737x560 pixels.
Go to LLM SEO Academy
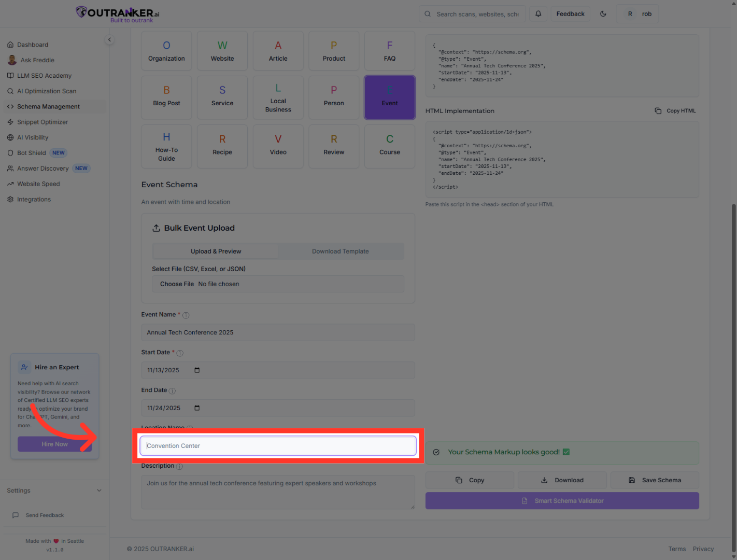[x=44, y=76]
